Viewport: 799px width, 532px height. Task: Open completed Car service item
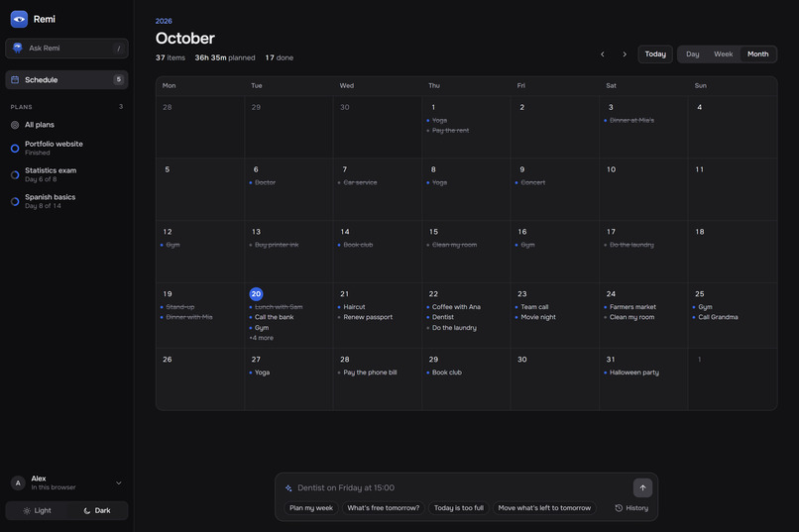pyautogui.click(x=360, y=182)
